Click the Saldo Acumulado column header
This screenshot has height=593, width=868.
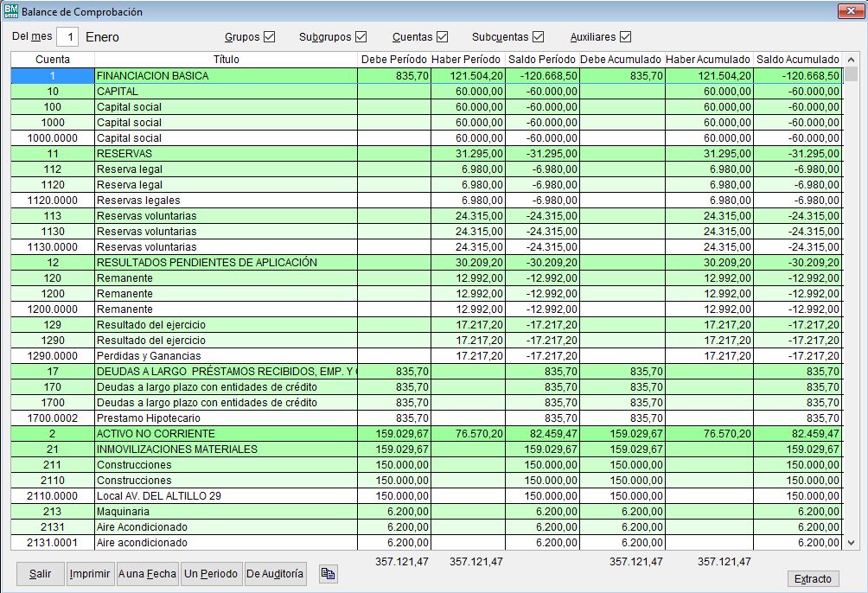click(797, 60)
